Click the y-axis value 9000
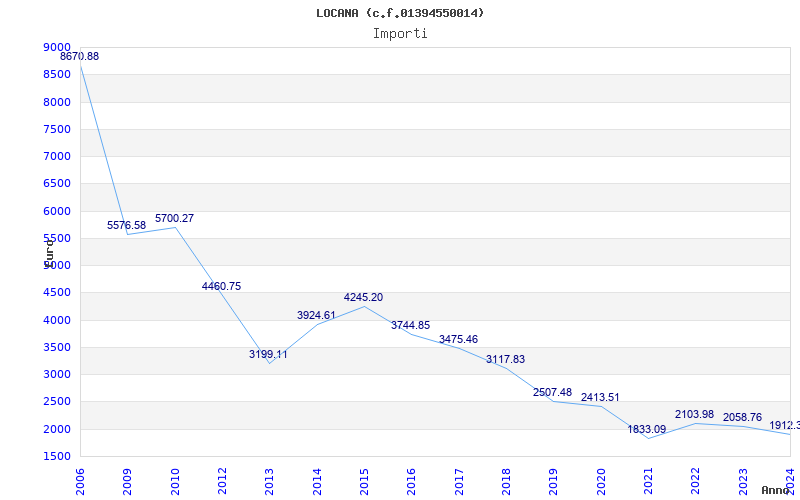The width and height of the screenshot is (800, 500). pos(57,47)
